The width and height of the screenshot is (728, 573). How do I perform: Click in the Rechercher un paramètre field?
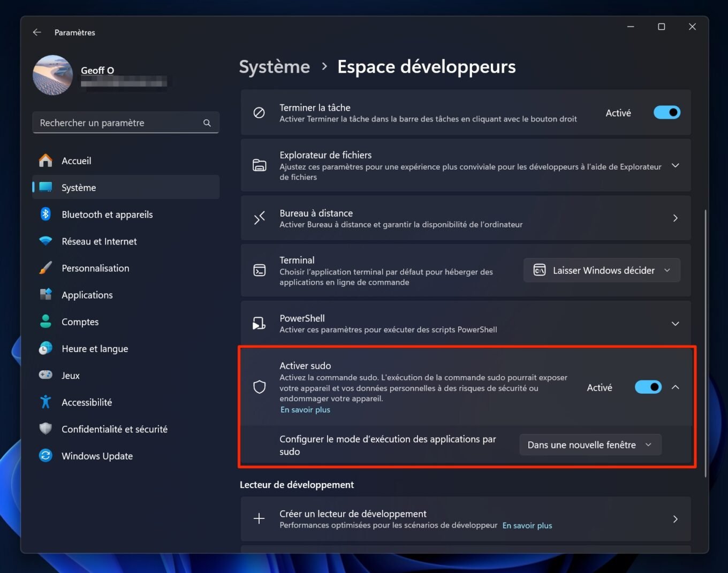(x=126, y=123)
